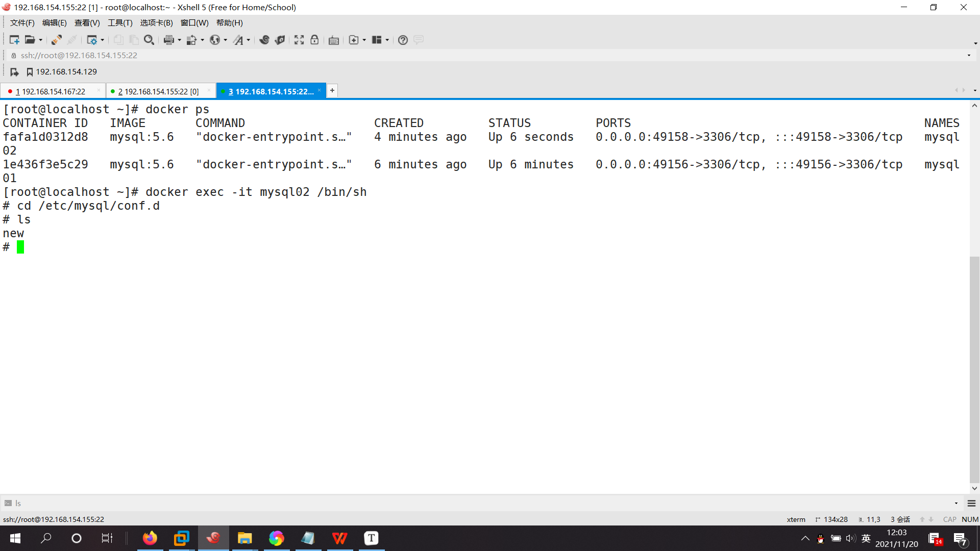The width and height of the screenshot is (980, 551).
Task: Switch to tab 2 192.168.154.155:22 [0]
Action: 158,91
